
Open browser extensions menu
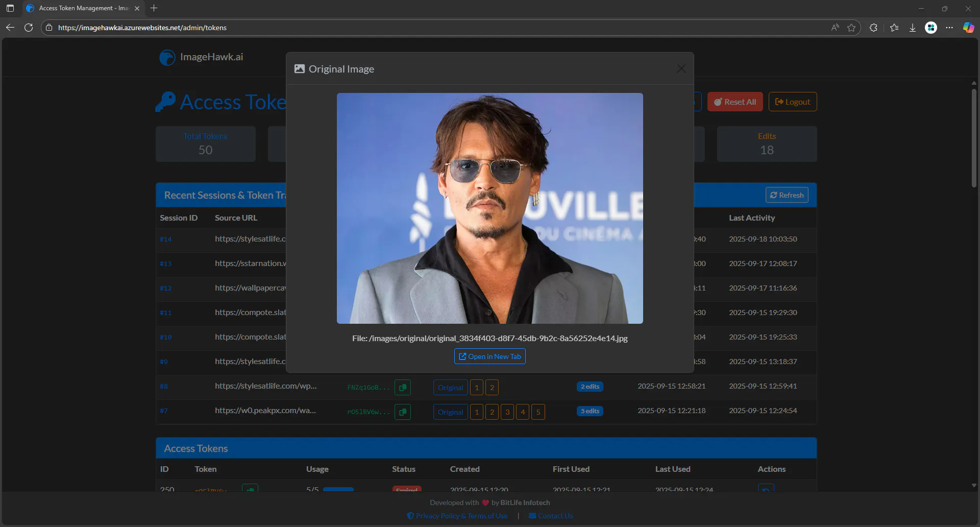873,28
